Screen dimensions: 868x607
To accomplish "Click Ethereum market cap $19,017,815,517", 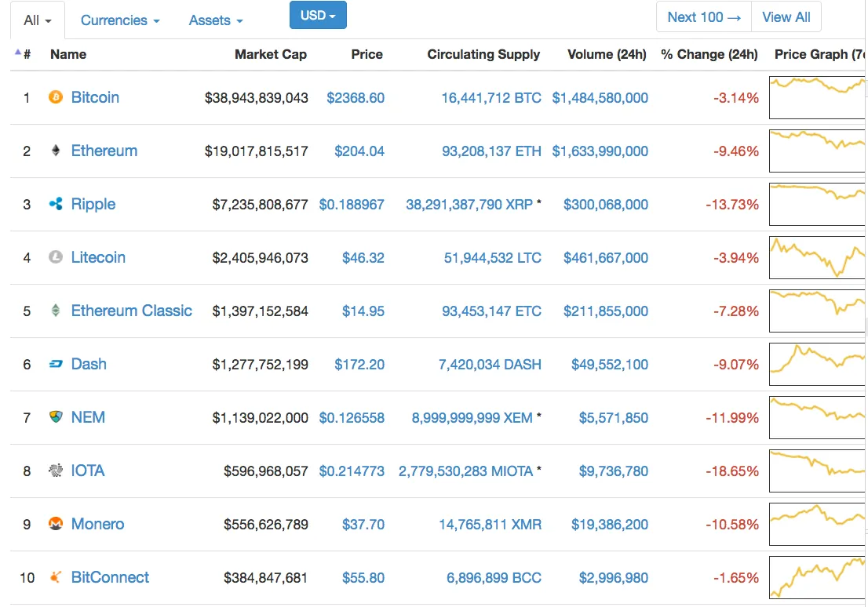I will point(257,151).
